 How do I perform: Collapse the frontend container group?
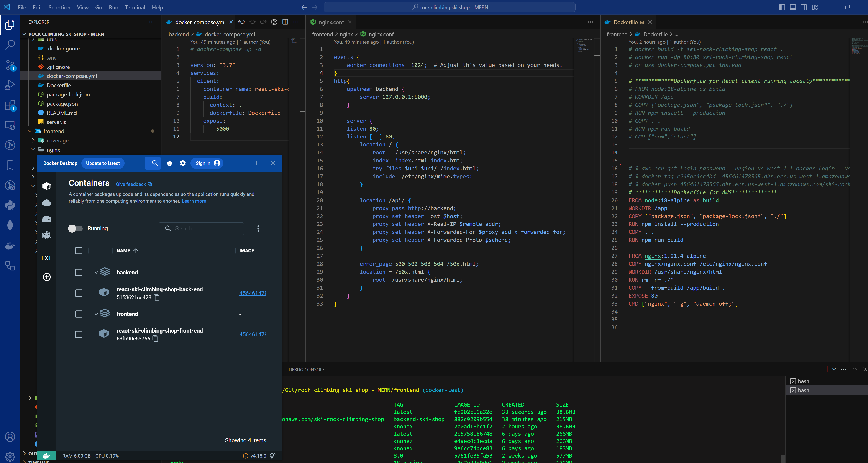pos(96,314)
